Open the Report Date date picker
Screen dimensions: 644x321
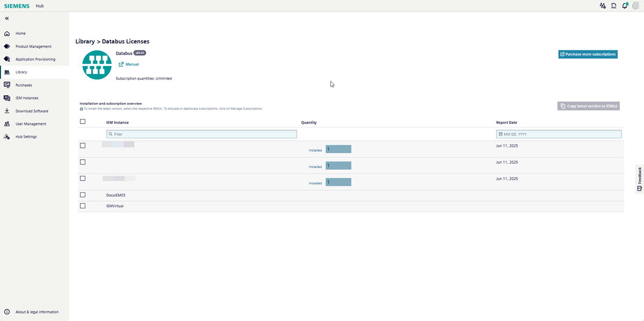point(559,133)
